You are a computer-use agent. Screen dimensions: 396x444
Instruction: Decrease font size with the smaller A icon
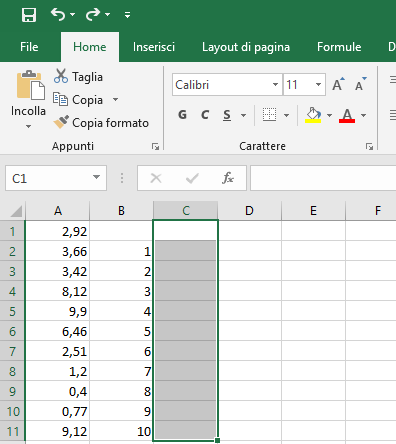tap(360, 84)
